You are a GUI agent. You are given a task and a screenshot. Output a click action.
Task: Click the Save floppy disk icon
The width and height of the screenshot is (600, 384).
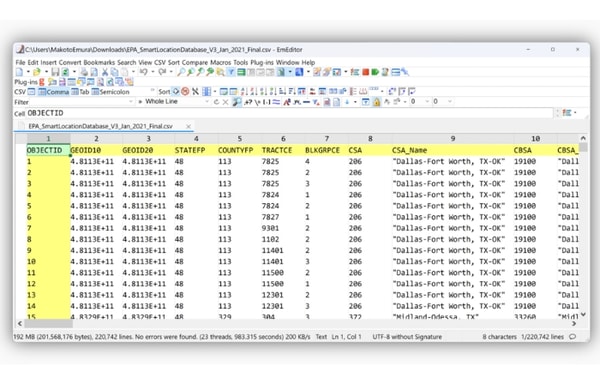pyautogui.click(x=55, y=72)
